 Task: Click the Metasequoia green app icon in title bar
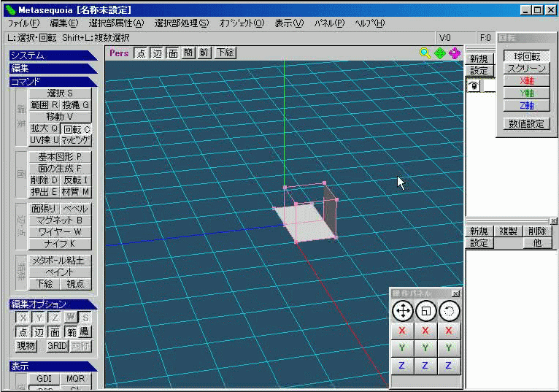11,10
